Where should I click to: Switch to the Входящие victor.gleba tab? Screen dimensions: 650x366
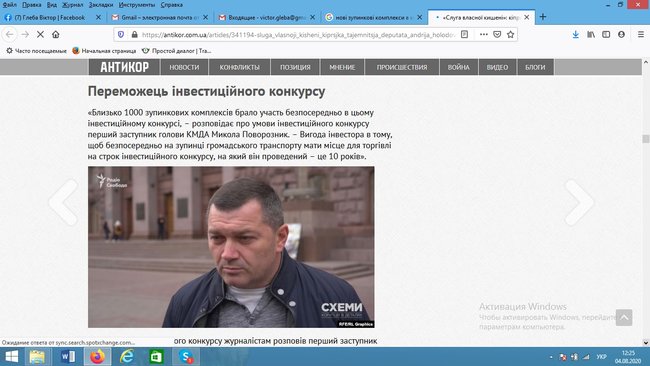[x=267, y=17]
